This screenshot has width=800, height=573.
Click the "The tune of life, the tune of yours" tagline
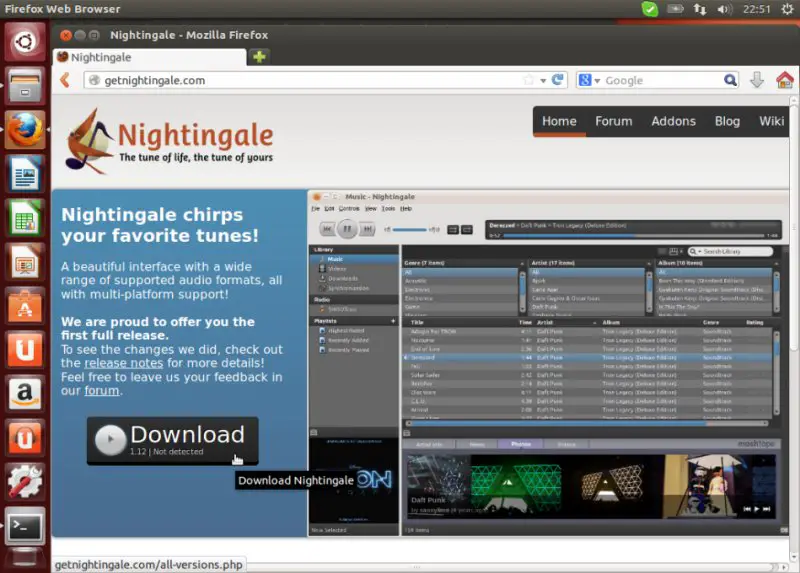click(x=196, y=158)
